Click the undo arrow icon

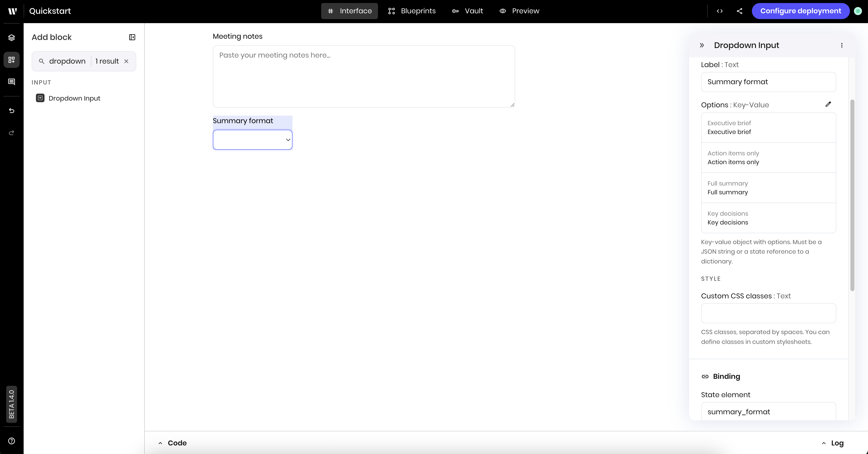point(12,111)
